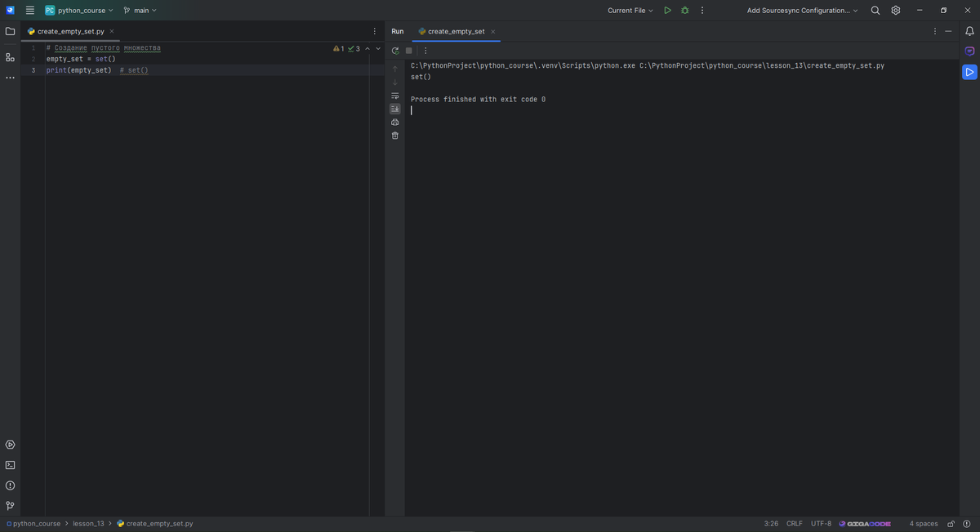980x532 pixels.
Task: Open more options next to Stop in Run toolbar
Action: pyautogui.click(x=425, y=51)
